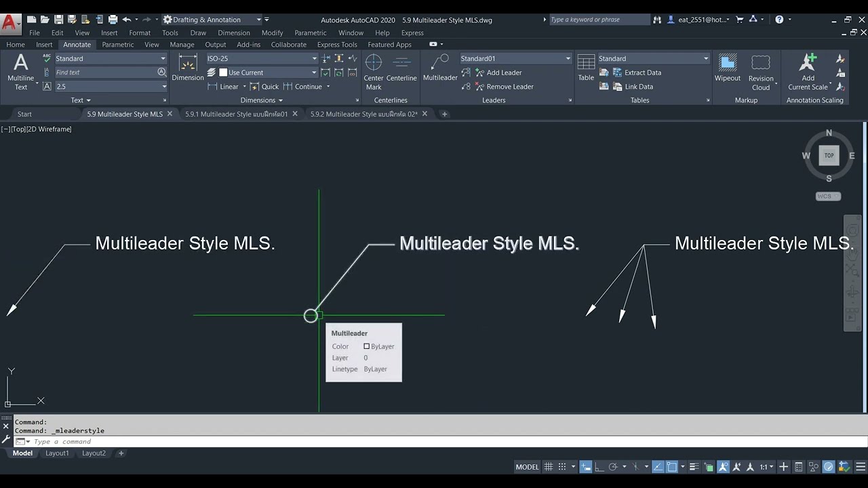Select the Center Mark tool

pos(374,73)
